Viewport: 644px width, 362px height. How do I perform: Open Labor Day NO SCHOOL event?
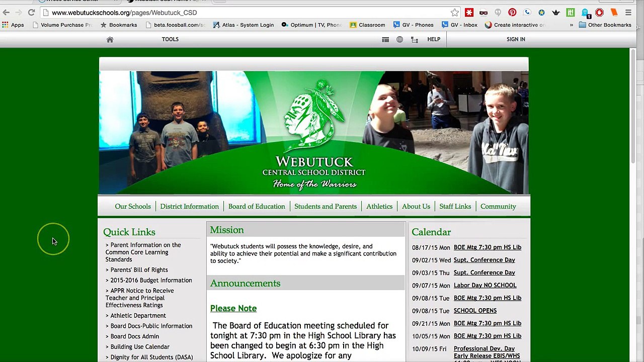485,285
